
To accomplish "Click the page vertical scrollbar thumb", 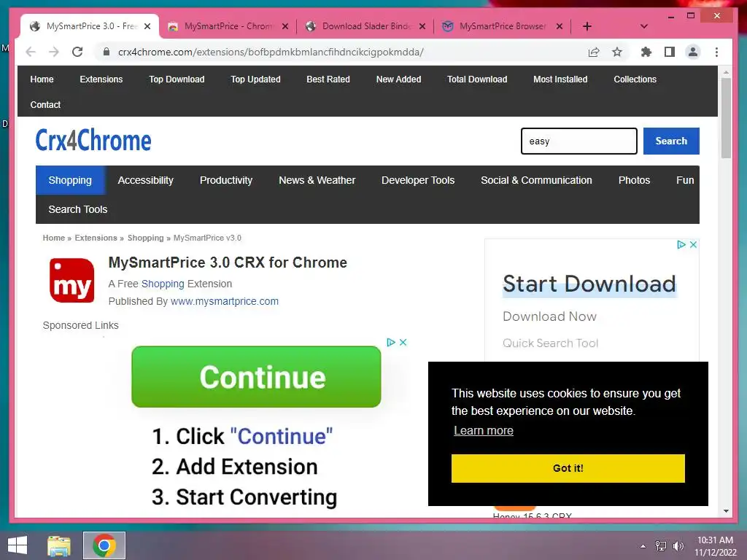I will pyautogui.click(x=726, y=118).
